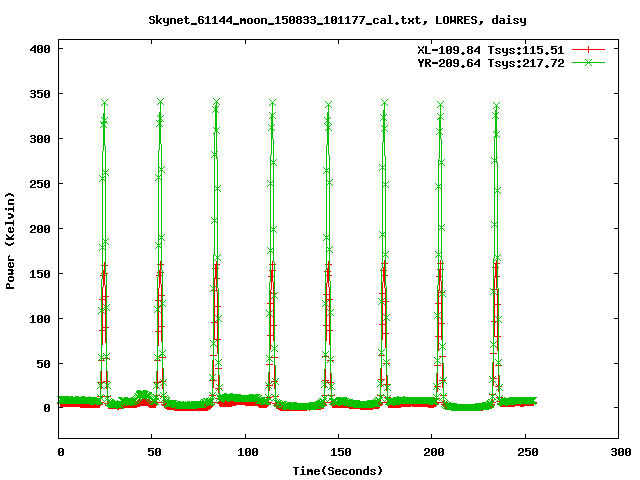Click the x-axis tick label 200
This screenshot has height=480, width=640.
pyautogui.click(x=434, y=452)
